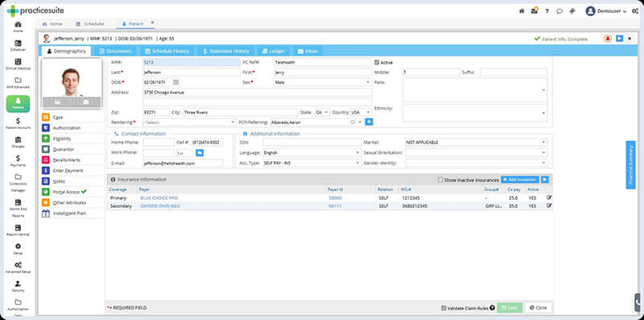This screenshot has height=320, width=644.
Task: Open the DOB calendar picker icon
Action: (175, 82)
